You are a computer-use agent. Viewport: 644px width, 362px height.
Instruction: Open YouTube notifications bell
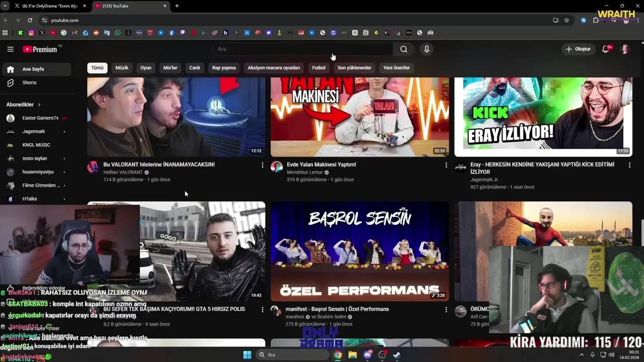(x=606, y=49)
